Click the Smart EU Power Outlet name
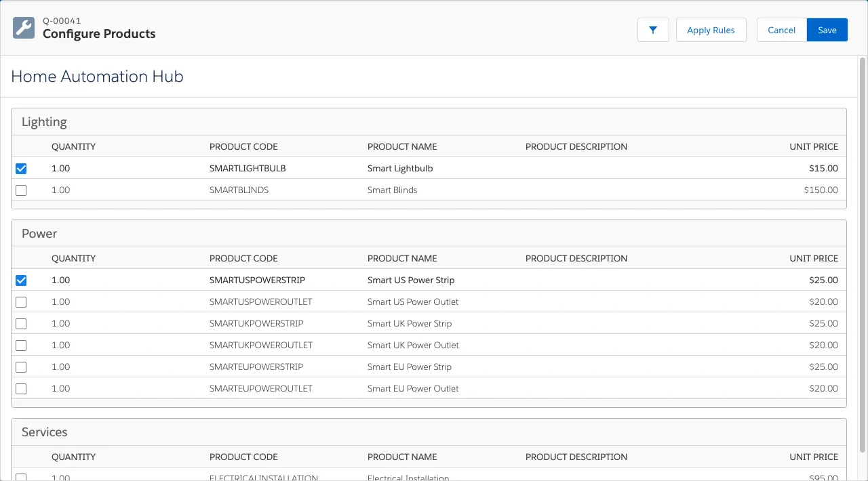This screenshot has width=868, height=481. (413, 388)
